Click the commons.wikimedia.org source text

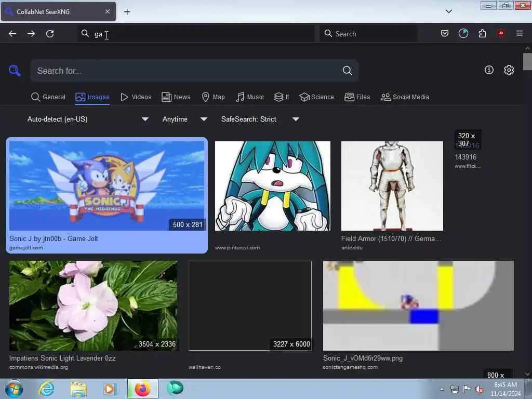(x=38, y=367)
